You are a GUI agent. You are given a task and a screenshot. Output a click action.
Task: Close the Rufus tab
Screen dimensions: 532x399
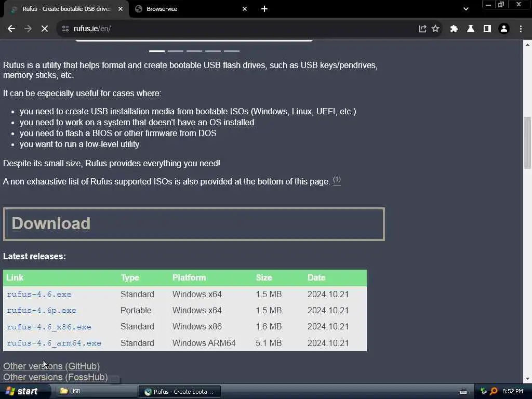point(121,9)
